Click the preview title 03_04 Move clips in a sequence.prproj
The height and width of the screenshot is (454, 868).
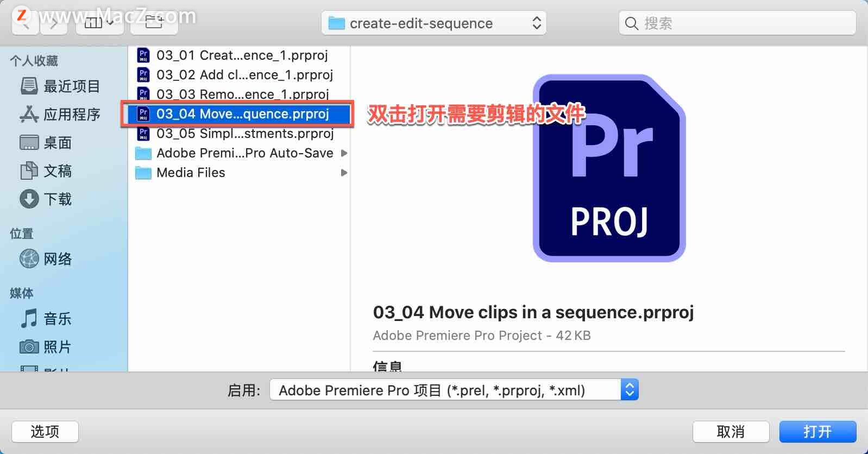pos(533,312)
